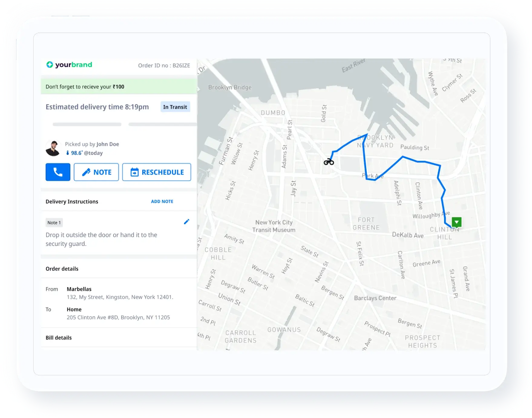532x418 pixels.
Task: Select the Note 1 chip
Action: tap(54, 222)
